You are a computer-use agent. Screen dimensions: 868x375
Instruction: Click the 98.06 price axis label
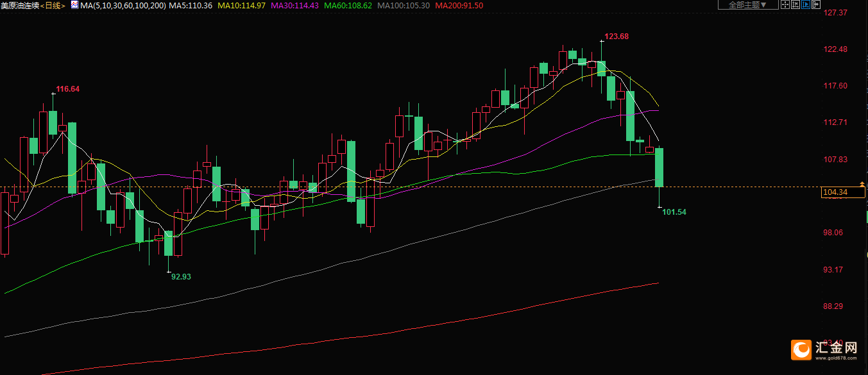click(833, 233)
